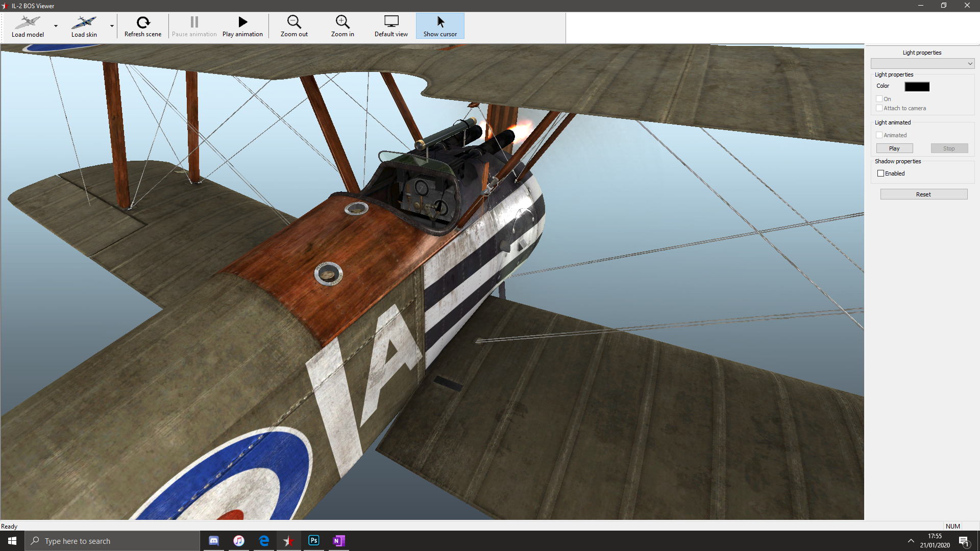Image resolution: width=980 pixels, height=551 pixels.
Task: Click the Load skin airplane icon
Action: 84,22
